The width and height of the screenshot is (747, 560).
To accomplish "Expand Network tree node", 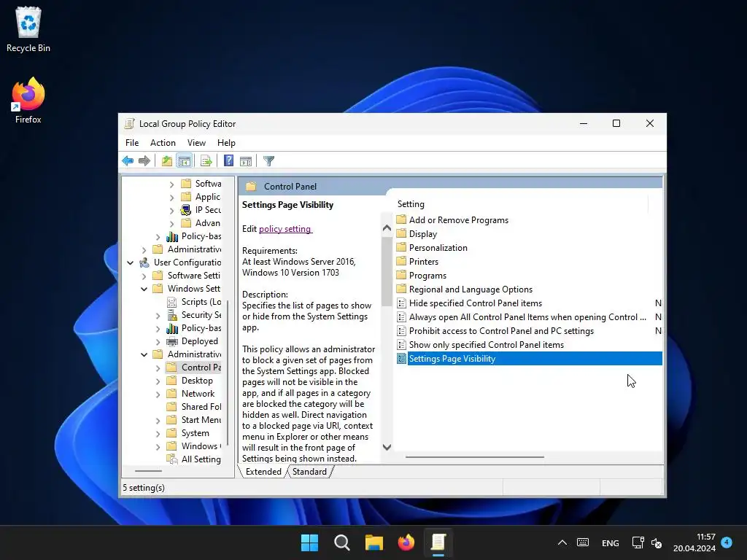I will [158, 394].
